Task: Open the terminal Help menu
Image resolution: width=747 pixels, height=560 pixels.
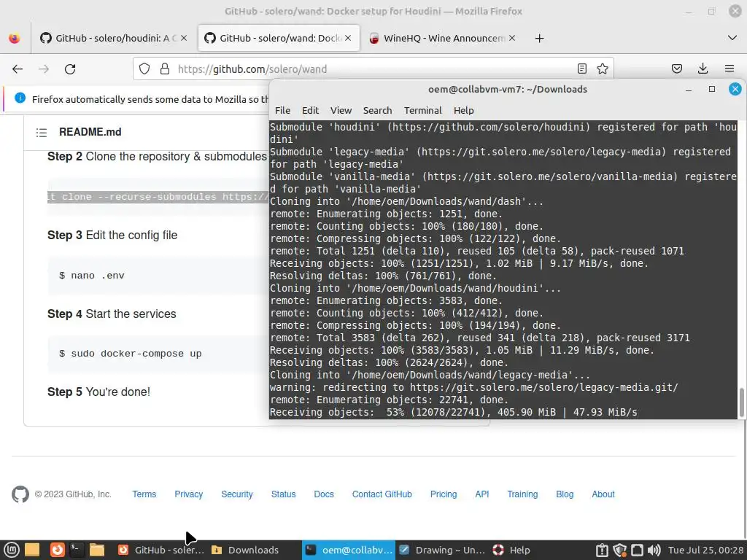Action: point(463,111)
